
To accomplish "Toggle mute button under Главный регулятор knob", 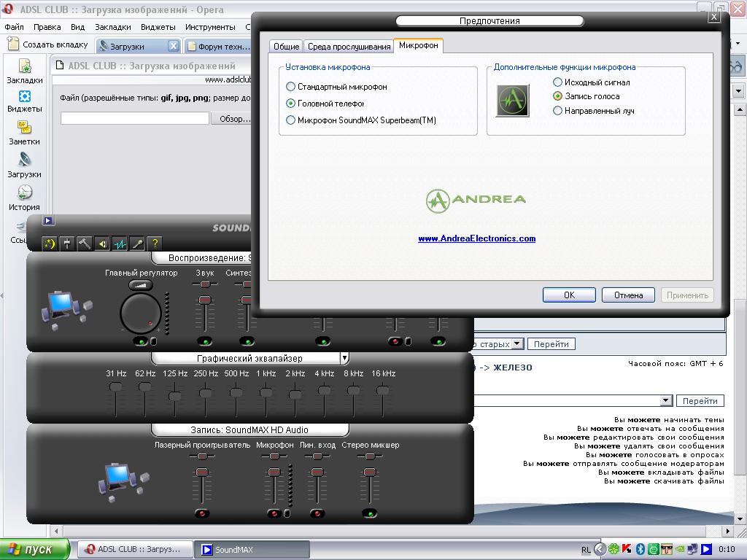I will (141, 341).
